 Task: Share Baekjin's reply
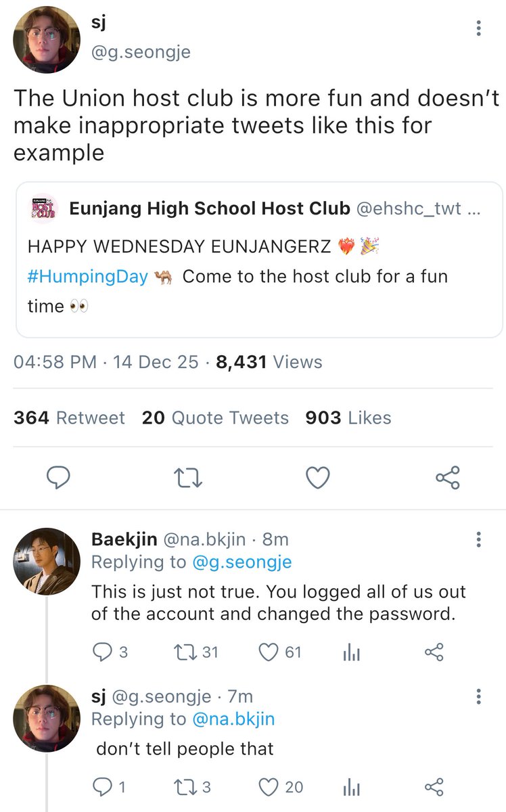(x=433, y=652)
